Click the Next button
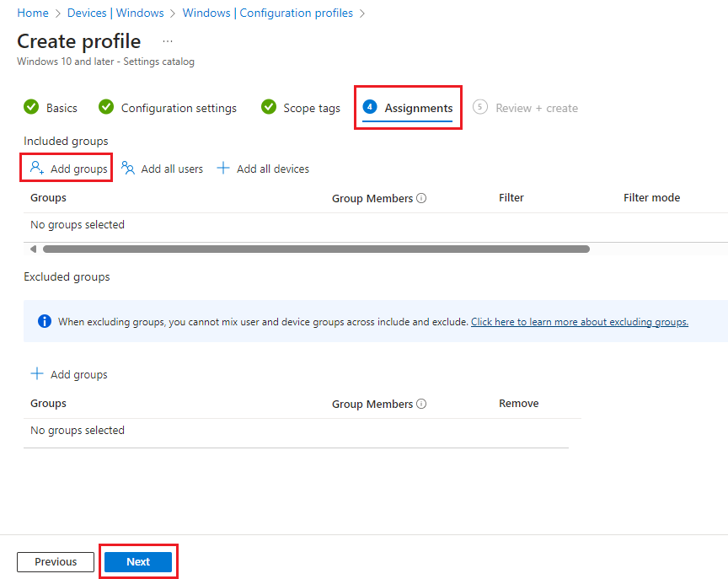728x579 pixels. pos(137,561)
